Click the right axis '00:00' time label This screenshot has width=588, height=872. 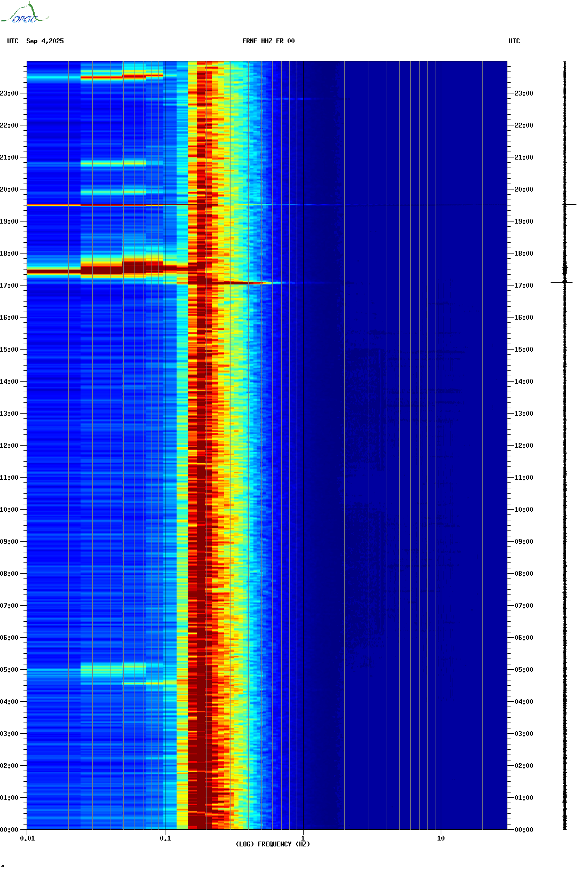coord(524,830)
